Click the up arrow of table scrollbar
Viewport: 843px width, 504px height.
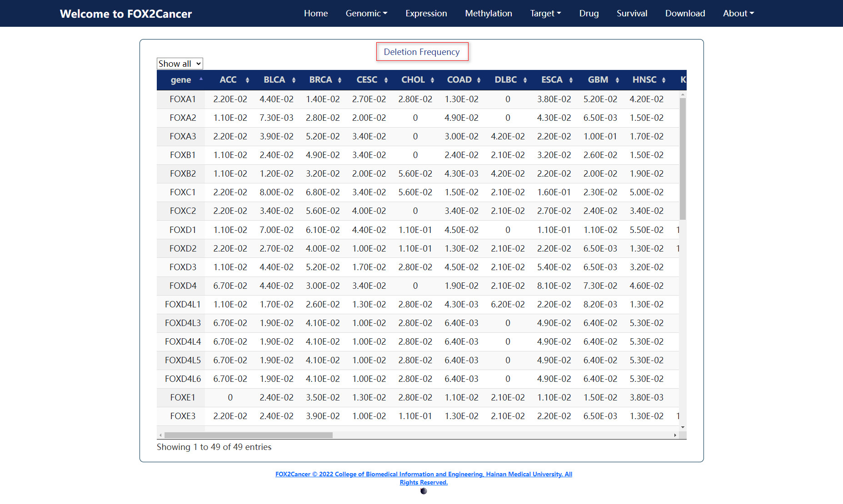tap(683, 94)
